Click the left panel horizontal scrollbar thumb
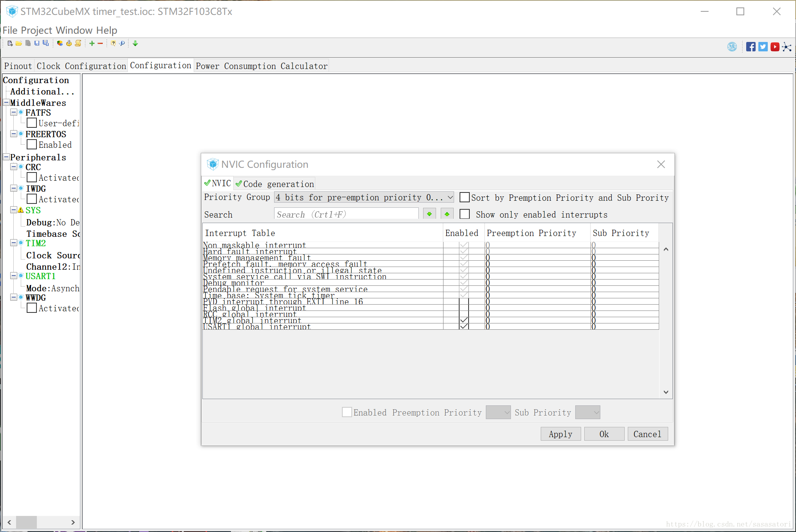The width and height of the screenshot is (796, 532). [x=27, y=522]
